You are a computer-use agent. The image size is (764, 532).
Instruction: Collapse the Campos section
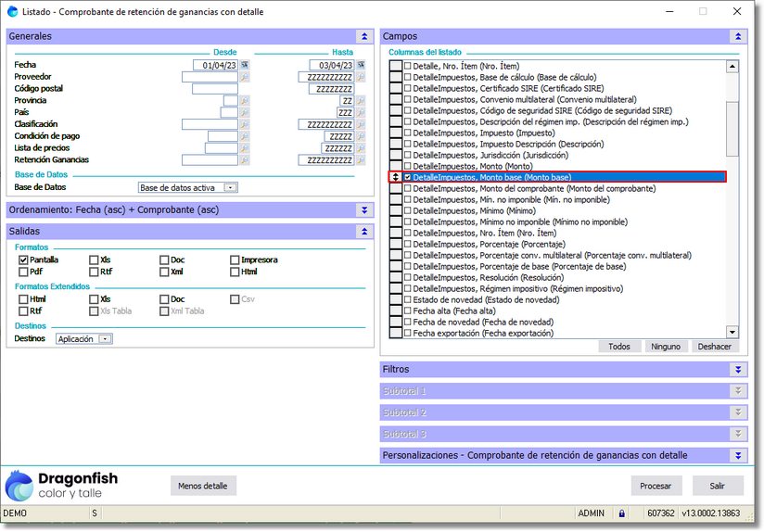[738, 36]
